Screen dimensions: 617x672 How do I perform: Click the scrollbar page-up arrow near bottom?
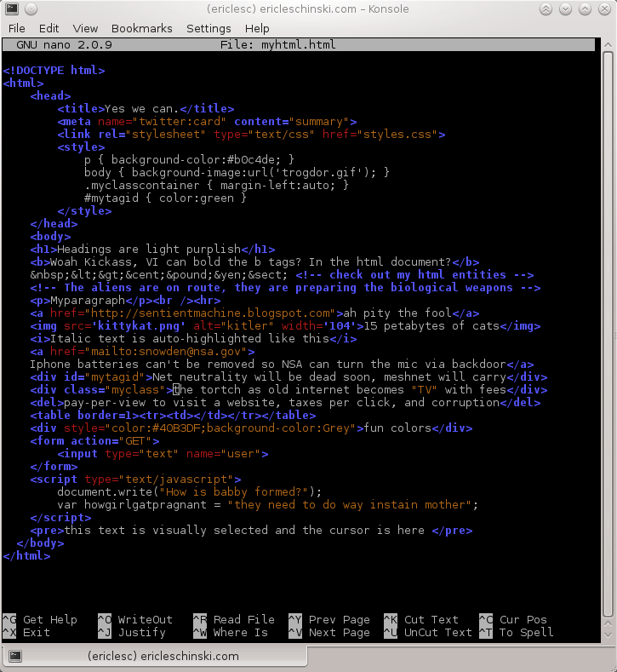608,623
